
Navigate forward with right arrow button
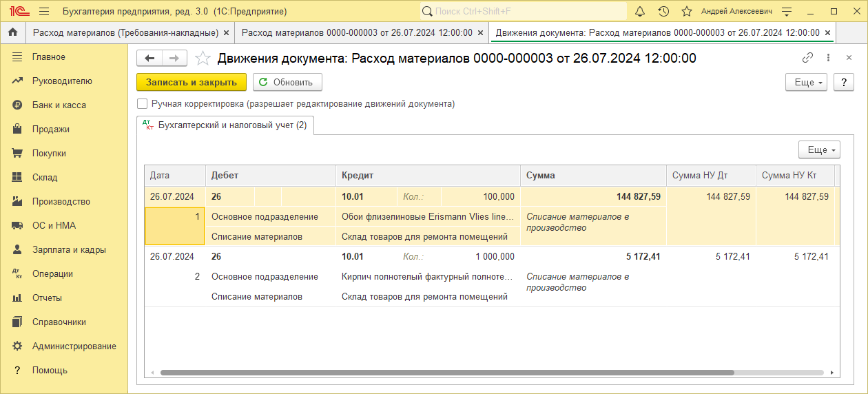(x=174, y=59)
